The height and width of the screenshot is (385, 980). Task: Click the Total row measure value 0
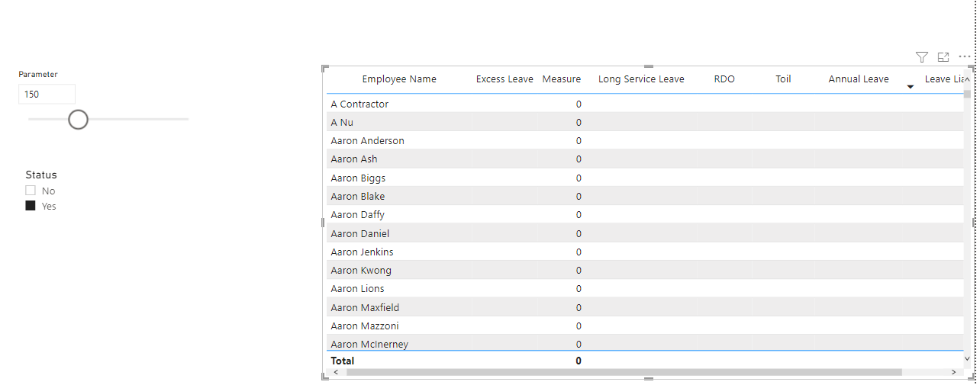(x=579, y=361)
